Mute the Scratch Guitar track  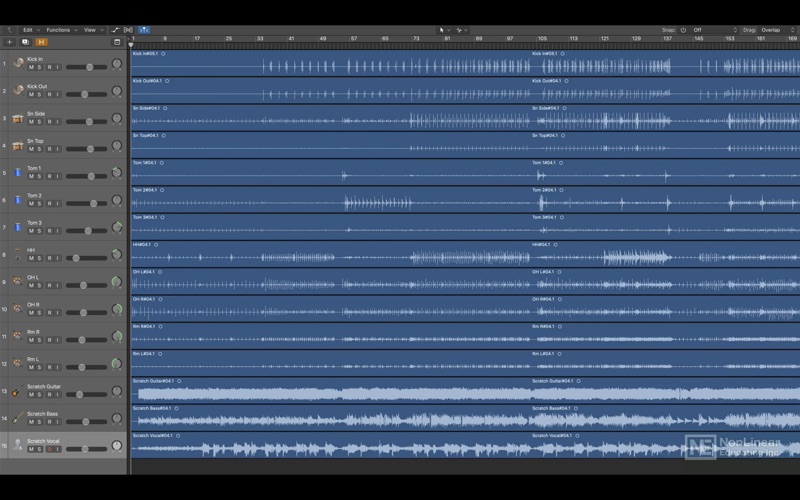tap(31, 395)
